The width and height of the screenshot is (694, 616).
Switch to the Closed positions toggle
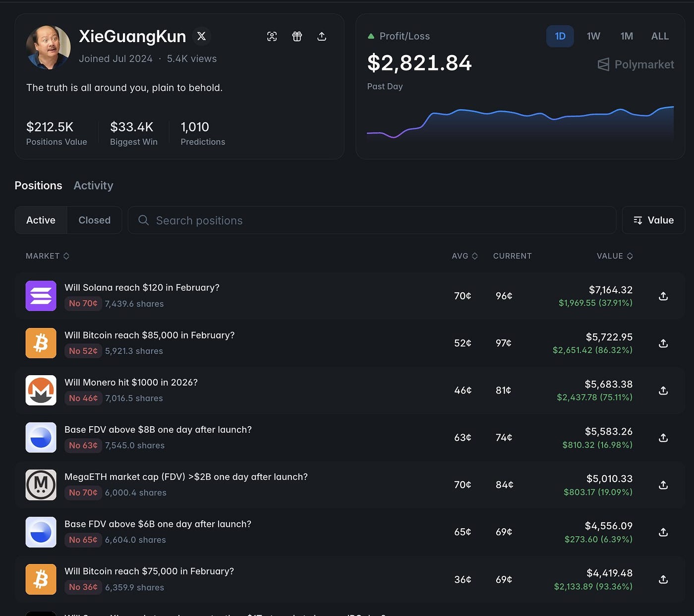pos(94,220)
